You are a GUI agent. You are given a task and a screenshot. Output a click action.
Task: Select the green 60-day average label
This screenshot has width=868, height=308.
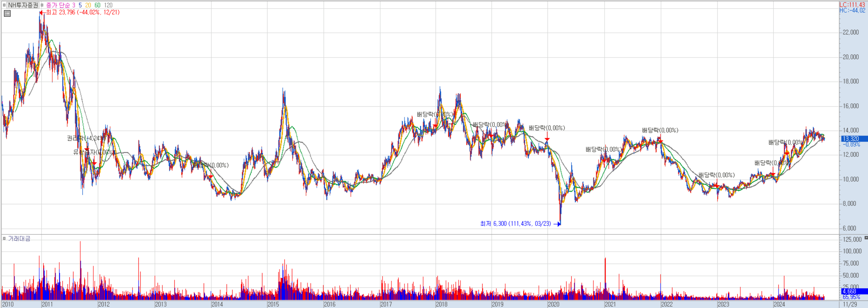point(97,5)
